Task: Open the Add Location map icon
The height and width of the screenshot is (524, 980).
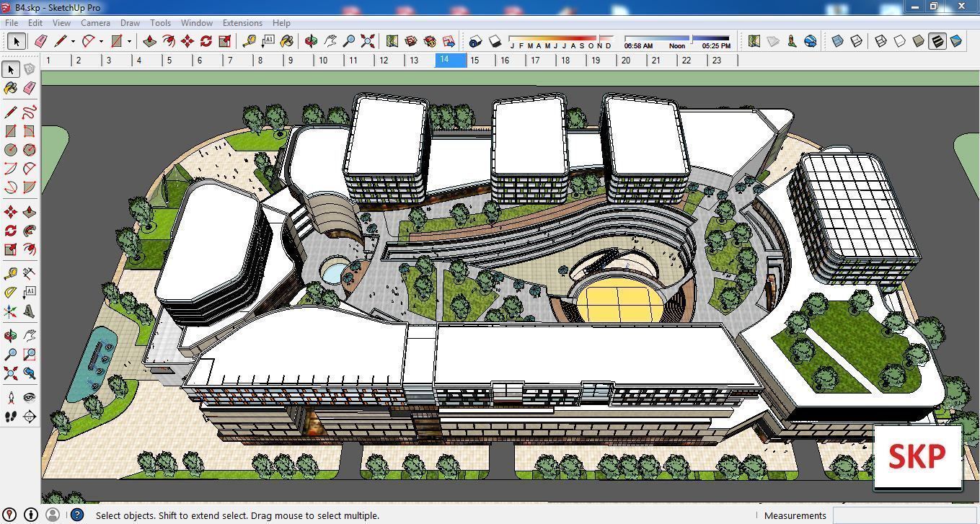Action: (x=392, y=41)
